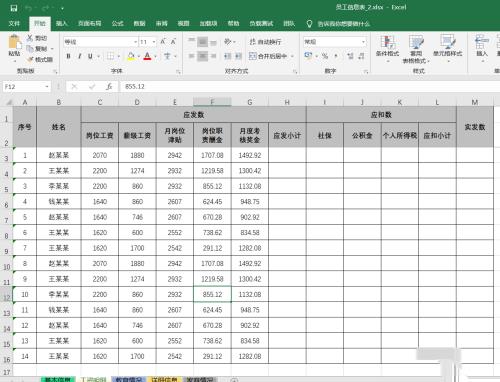The width and height of the screenshot is (500, 382).
Task: Open the File (文件) tab
Action: tap(14, 23)
